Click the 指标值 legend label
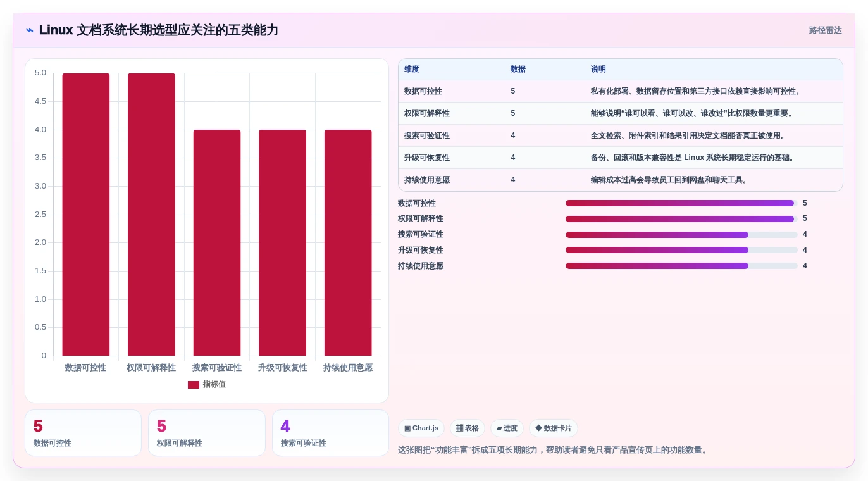Screen dimensions: 868x481 click(x=214, y=385)
